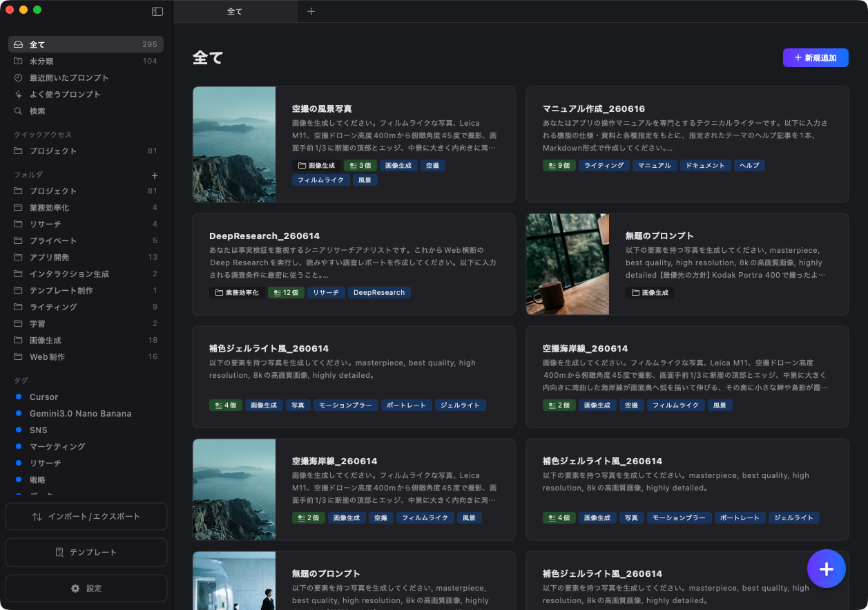Click the 12個 version badge
This screenshot has width=868, height=610.
click(286, 293)
